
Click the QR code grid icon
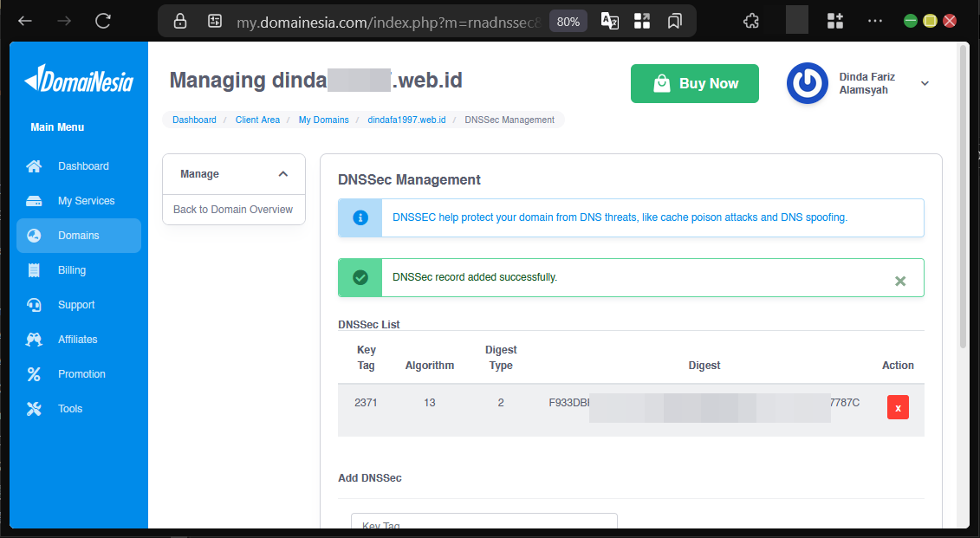pyautogui.click(x=642, y=22)
